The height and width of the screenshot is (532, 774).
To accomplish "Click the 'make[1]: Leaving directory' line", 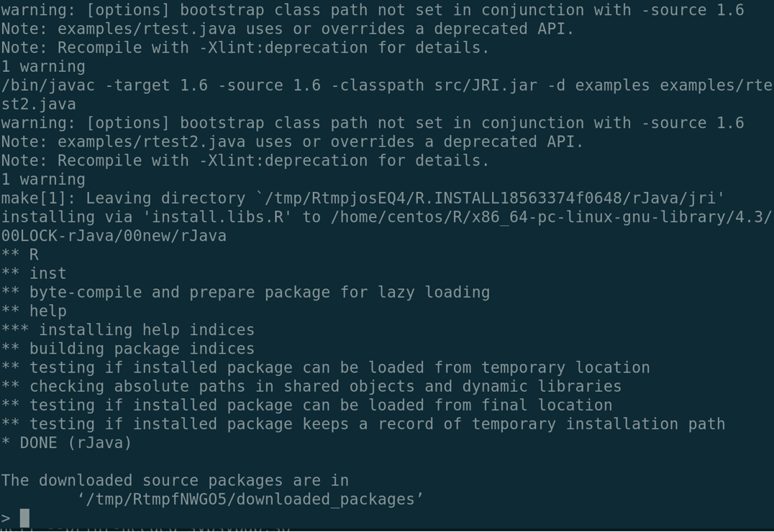I will pos(363,198).
